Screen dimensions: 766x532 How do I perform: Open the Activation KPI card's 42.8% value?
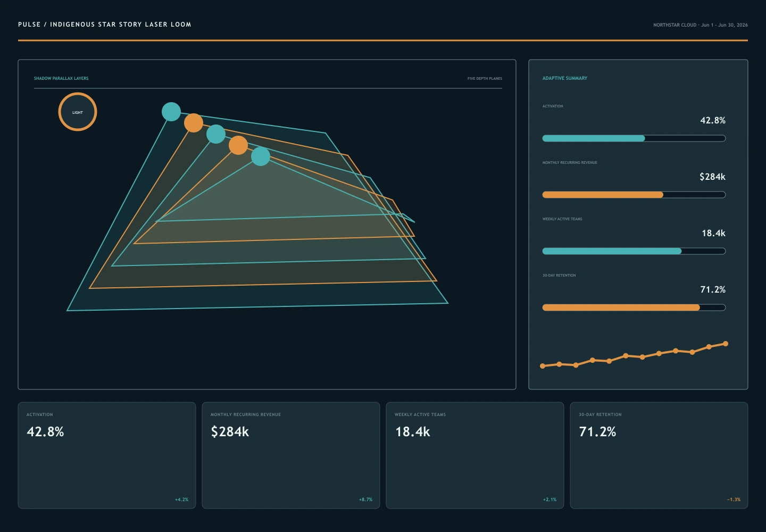click(45, 432)
